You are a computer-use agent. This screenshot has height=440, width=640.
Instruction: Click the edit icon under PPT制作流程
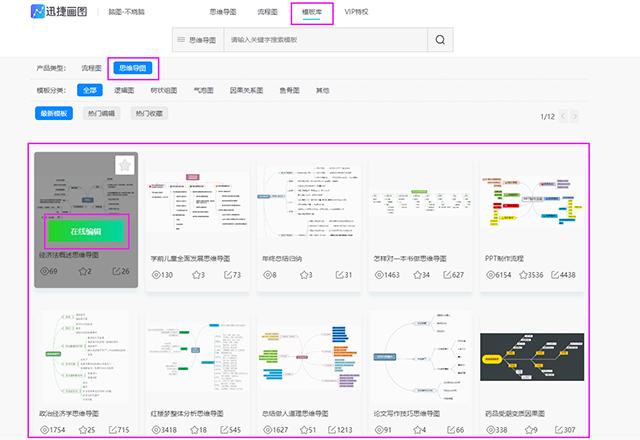[555, 275]
